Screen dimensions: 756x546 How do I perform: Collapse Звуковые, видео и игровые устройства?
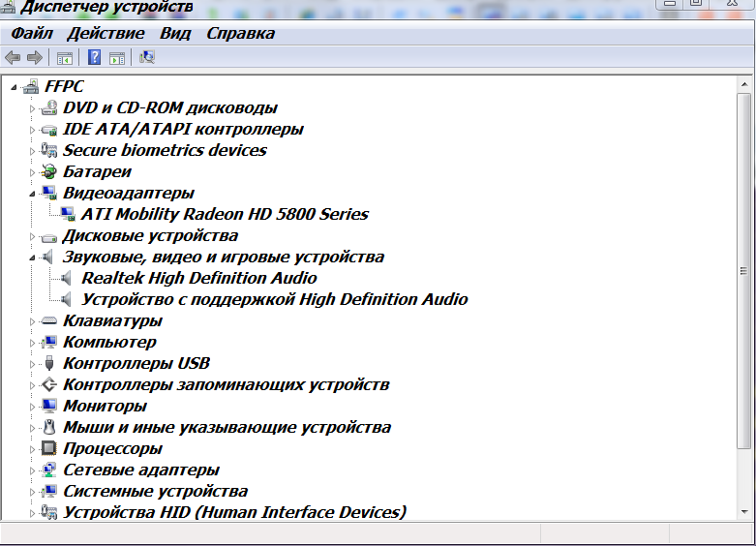tap(32, 258)
